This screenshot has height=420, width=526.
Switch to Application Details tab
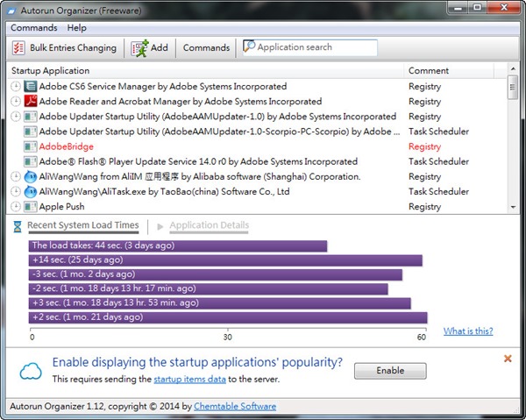coord(209,225)
